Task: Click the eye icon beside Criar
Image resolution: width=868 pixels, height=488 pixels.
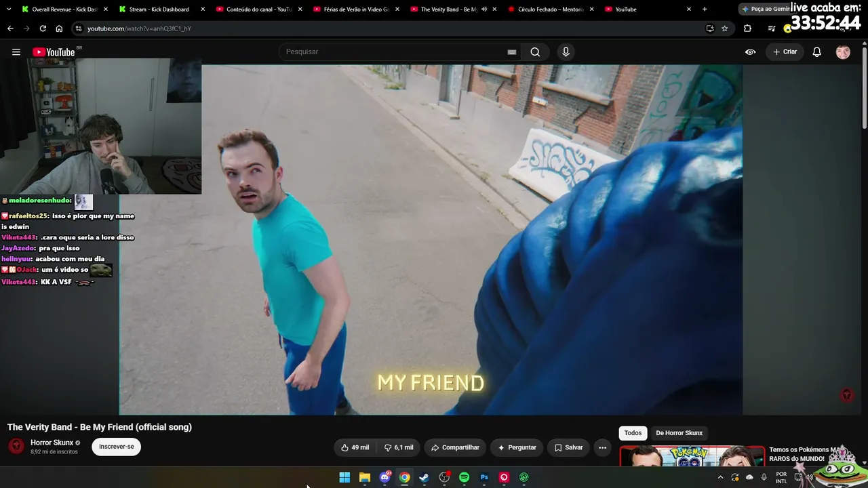Action: [x=751, y=52]
